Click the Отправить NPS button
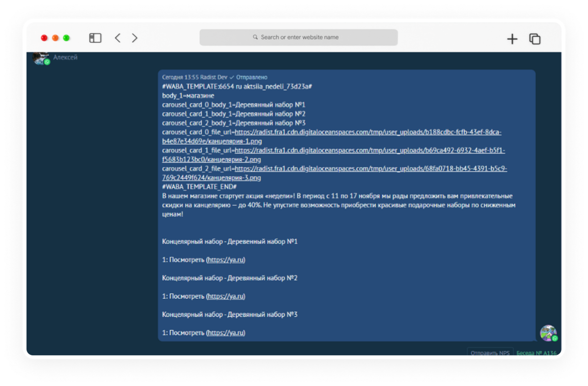 click(490, 353)
